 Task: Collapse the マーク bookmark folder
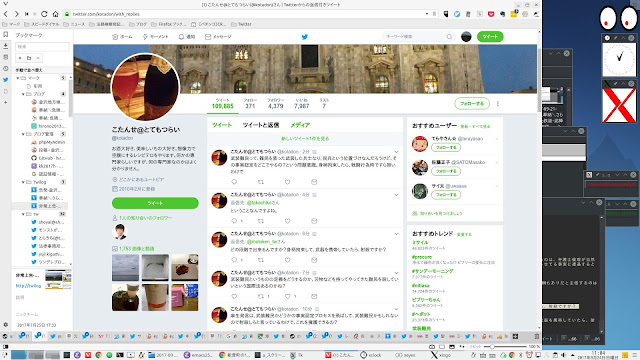tap(18, 78)
